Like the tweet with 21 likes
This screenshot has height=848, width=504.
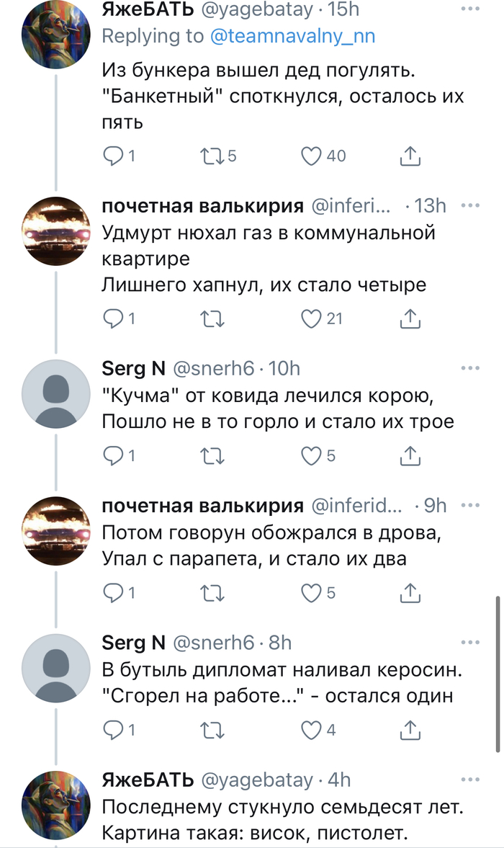pyautogui.click(x=310, y=318)
